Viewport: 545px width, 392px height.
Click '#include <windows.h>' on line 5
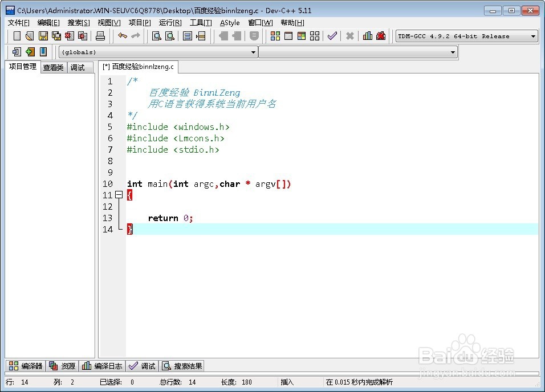[x=178, y=127]
